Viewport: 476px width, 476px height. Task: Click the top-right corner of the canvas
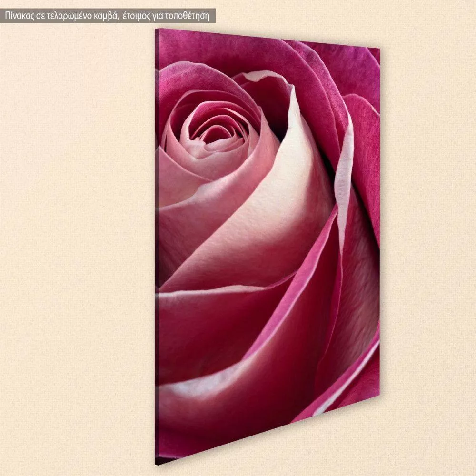tap(379, 49)
